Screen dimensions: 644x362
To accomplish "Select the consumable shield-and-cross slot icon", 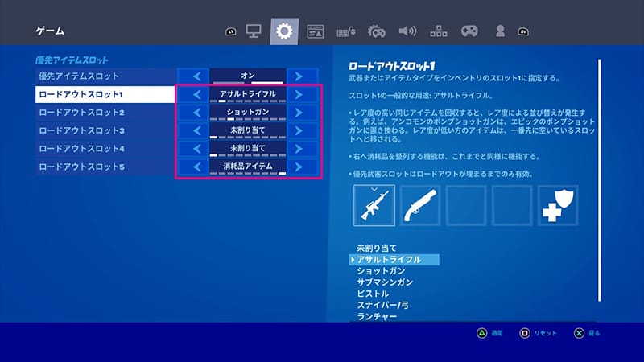I will [x=558, y=205].
